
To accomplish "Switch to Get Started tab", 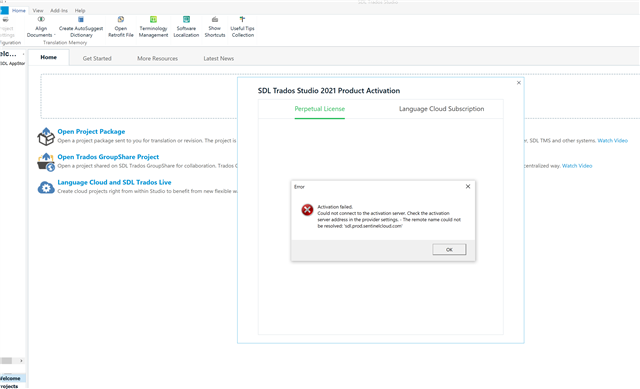I will (x=97, y=58).
